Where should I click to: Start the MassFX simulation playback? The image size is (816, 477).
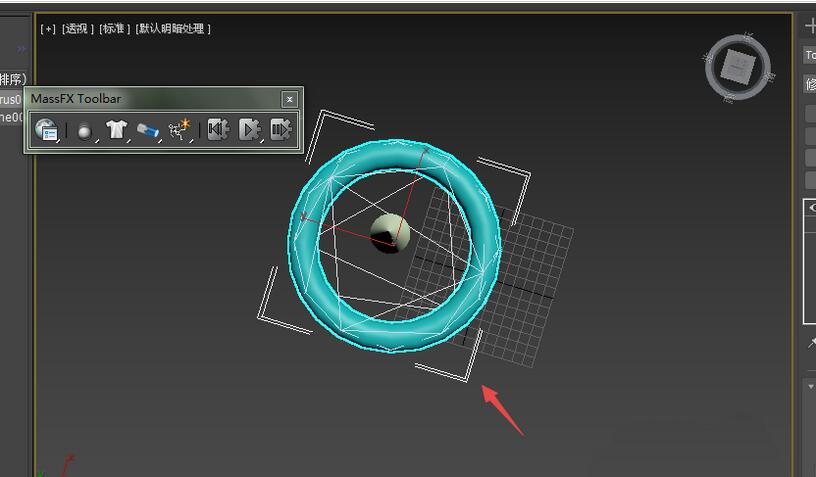click(249, 130)
